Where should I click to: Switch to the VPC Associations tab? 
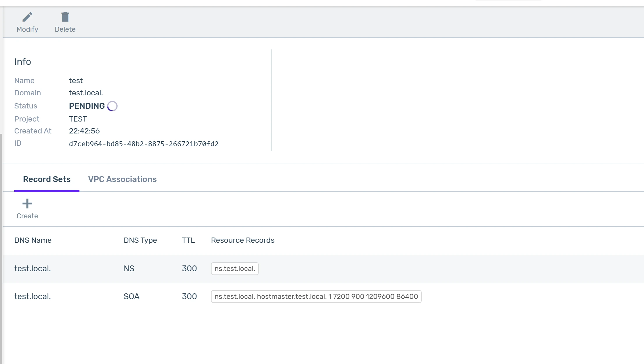[x=122, y=179]
